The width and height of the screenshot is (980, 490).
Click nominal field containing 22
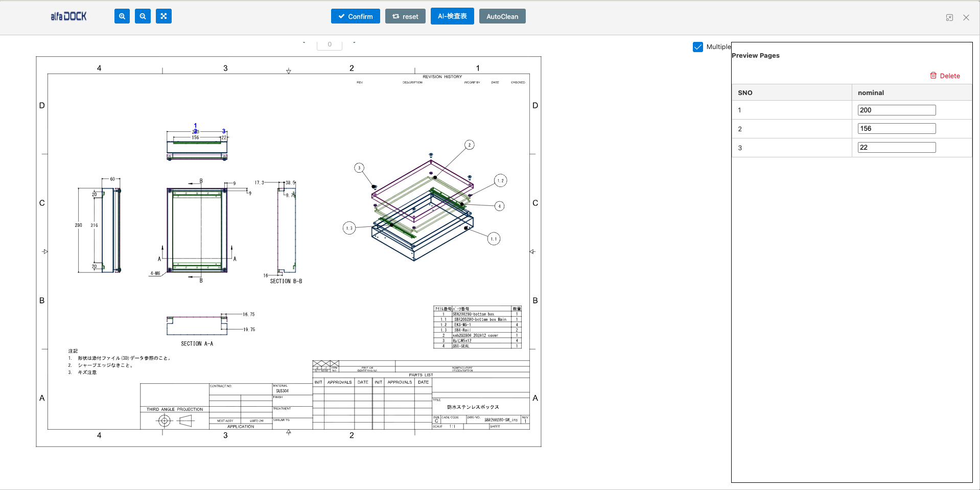point(896,148)
